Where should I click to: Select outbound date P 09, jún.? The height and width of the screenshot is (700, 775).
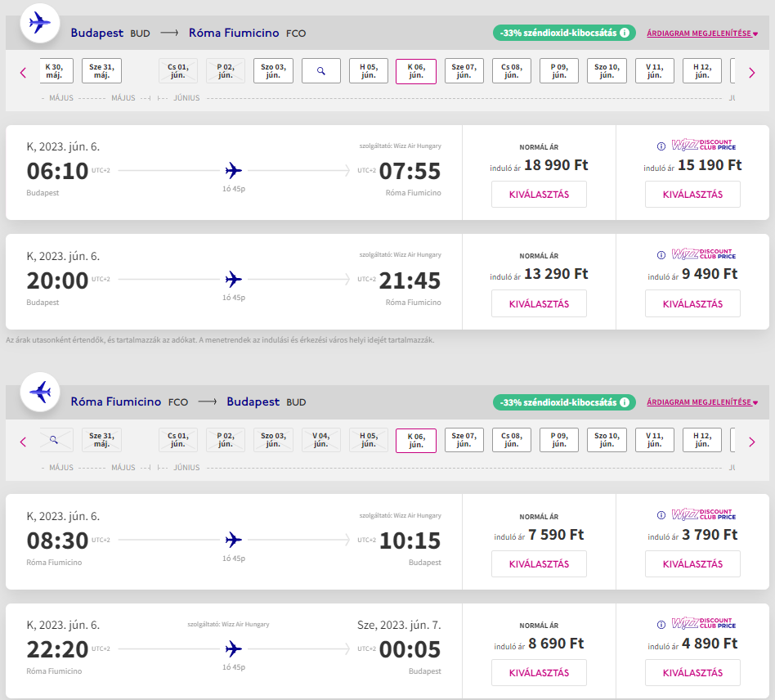point(559,70)
